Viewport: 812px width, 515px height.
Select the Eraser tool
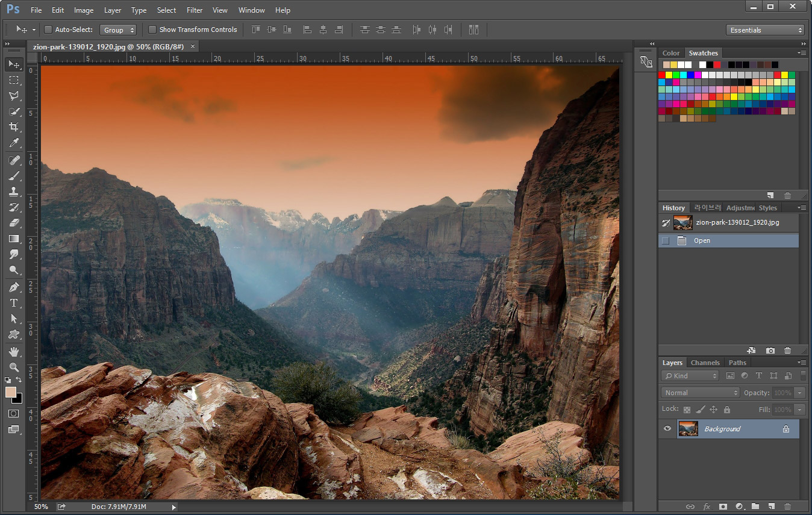(14, 223)
